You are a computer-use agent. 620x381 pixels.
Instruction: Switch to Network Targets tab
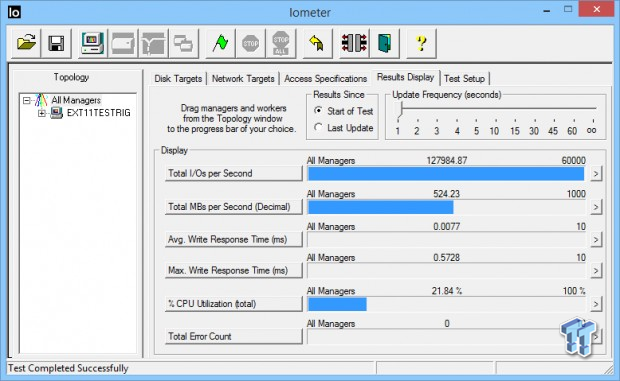(243, 79)
